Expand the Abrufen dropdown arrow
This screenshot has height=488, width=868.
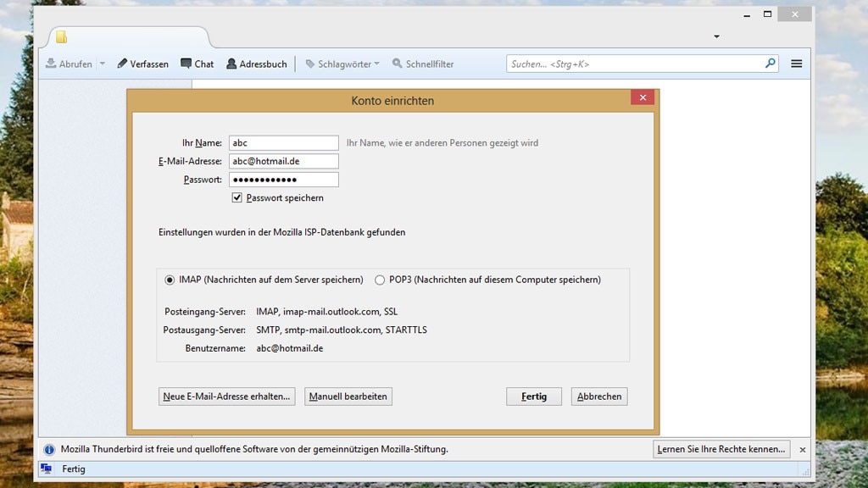click(x=102, y=64)
